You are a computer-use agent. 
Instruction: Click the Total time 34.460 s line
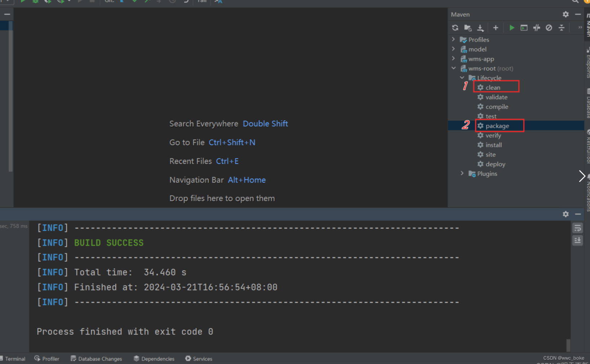coord(130,272)
